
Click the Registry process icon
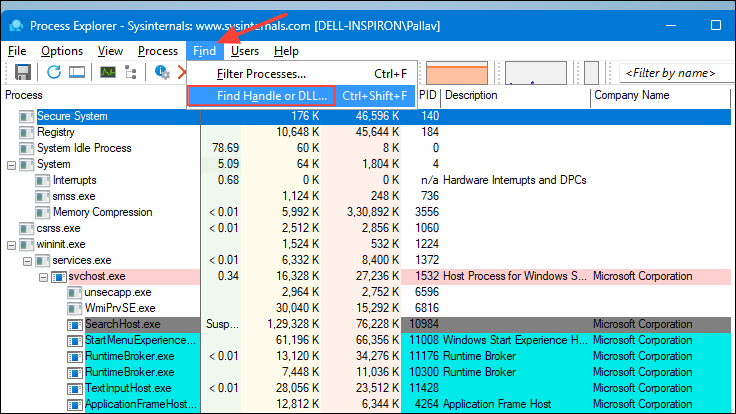pos(27,132)
